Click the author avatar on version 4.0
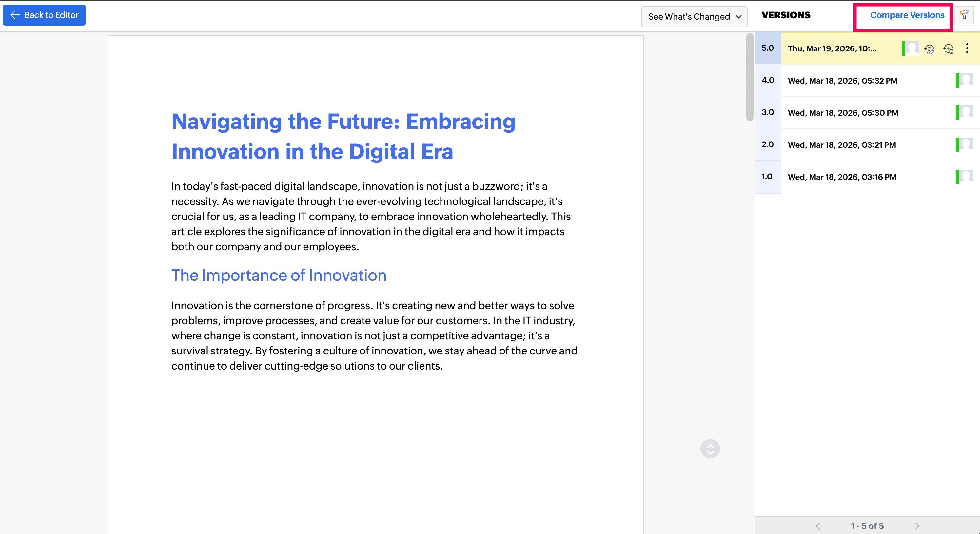 (x=966, y=81)
